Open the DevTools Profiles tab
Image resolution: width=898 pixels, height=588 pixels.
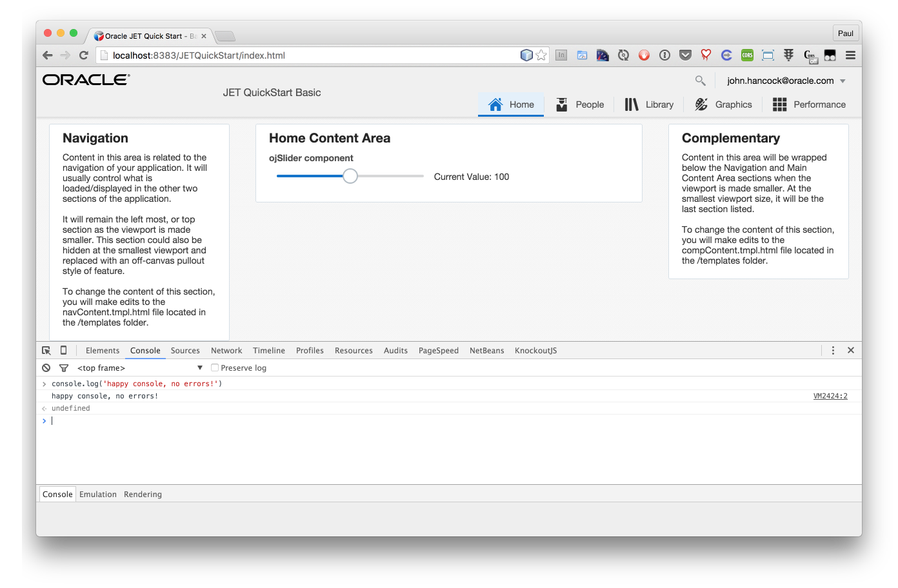coord(310,351)
